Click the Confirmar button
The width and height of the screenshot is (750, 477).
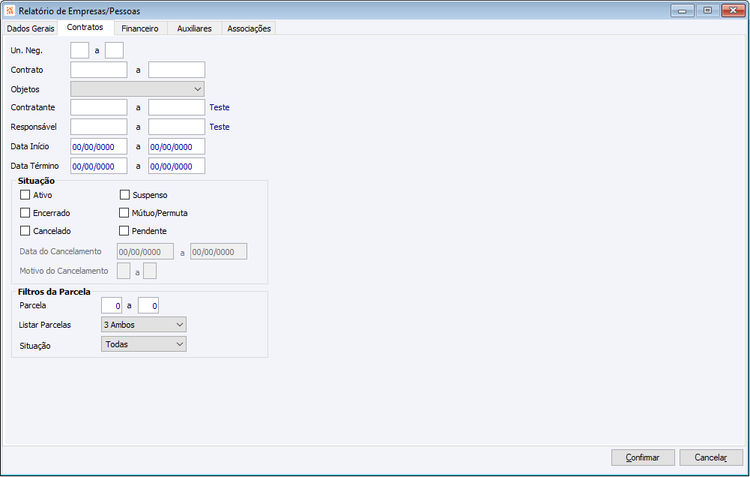(643, 457)
